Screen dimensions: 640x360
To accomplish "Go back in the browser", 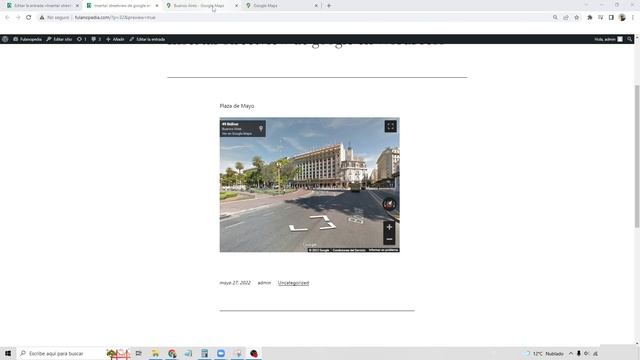I will (7, 18).
